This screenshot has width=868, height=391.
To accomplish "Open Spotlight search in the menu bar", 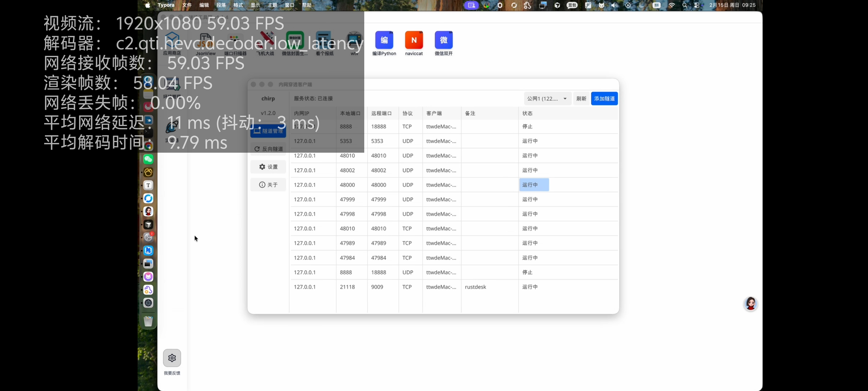I will (684, 5).
